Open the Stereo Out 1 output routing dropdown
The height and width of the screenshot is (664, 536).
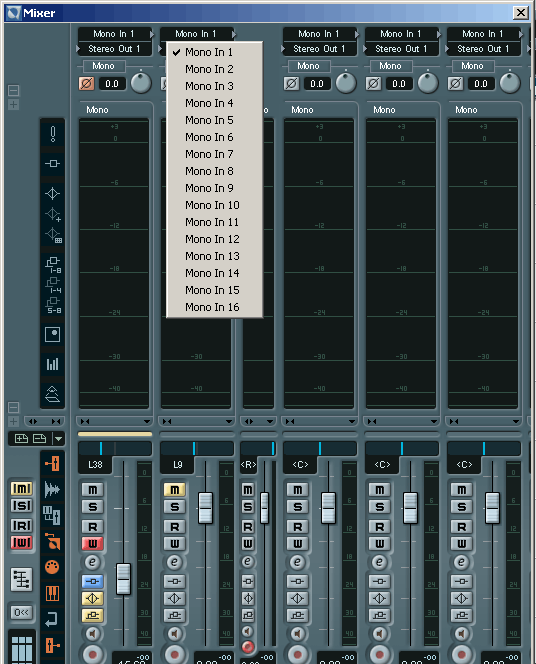click(x=114, y=49)
